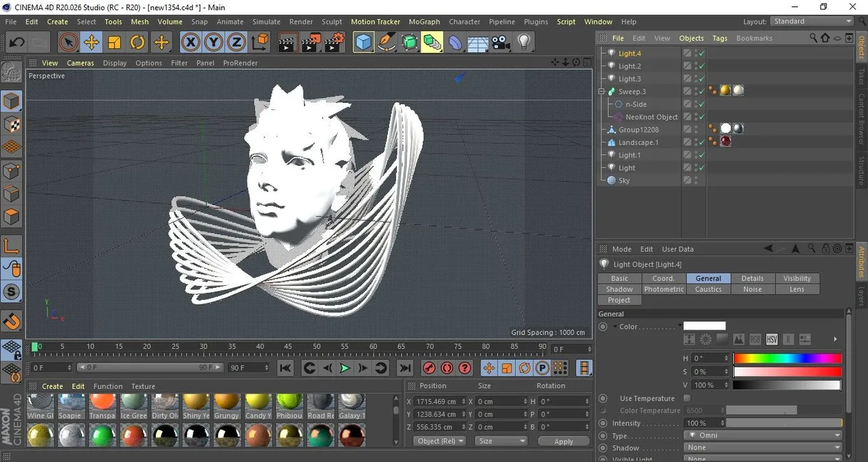Click the Make Editable icon
The image size is (868, 462).
point(12,72)
